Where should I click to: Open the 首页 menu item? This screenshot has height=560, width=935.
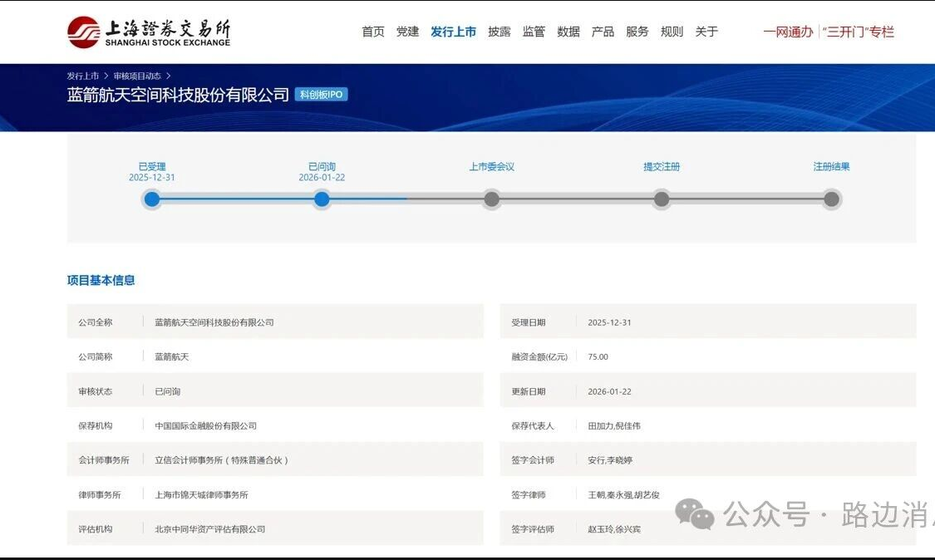coord(373,32)
